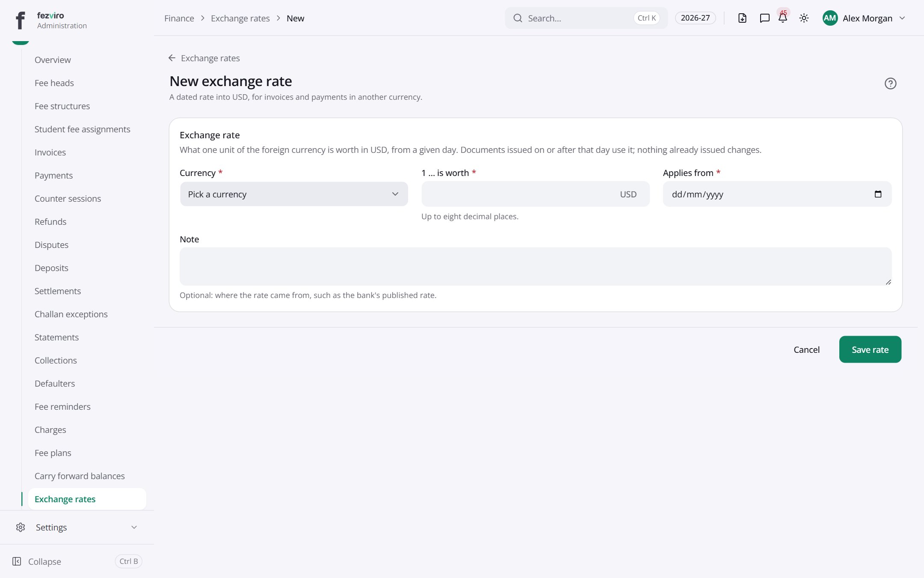924x578 pixels.
Task: Open the Pick a currency dropdown
Action: click(294, 194)
